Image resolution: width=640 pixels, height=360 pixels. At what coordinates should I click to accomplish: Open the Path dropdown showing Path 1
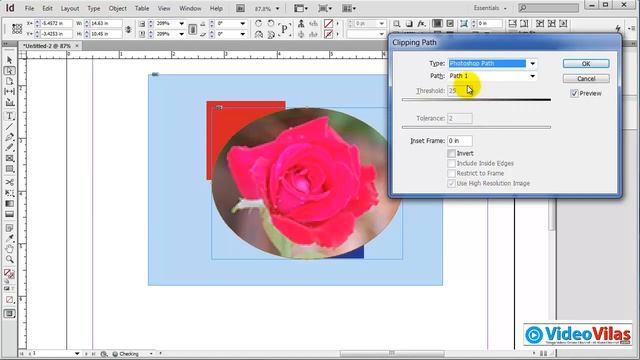tap(532, 76)
